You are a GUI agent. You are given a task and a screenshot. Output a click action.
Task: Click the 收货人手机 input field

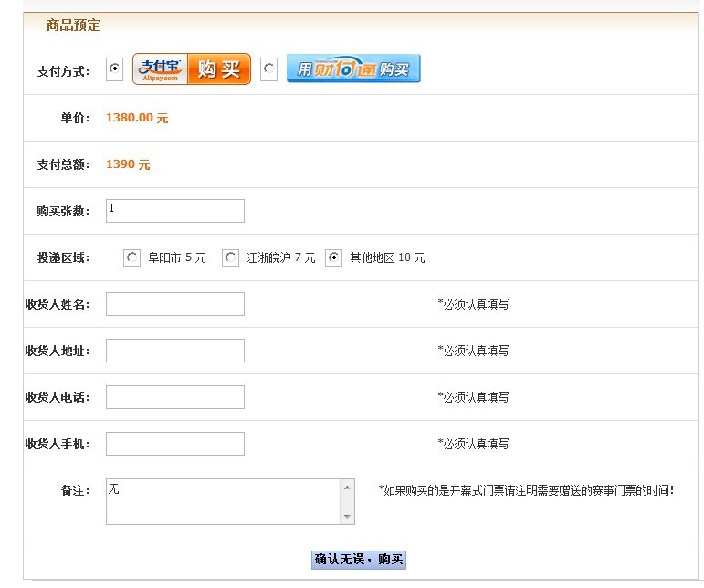[175, 444]
